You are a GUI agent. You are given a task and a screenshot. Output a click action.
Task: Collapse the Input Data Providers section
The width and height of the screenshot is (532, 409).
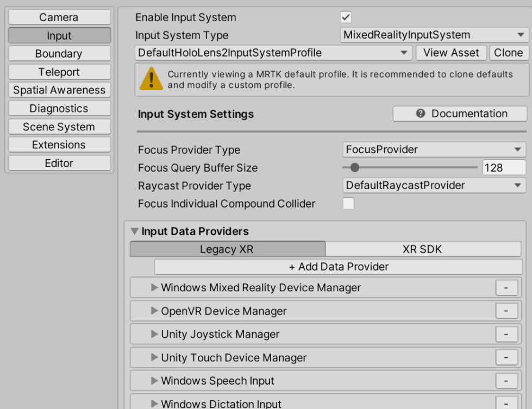click(x=135, y=231)
